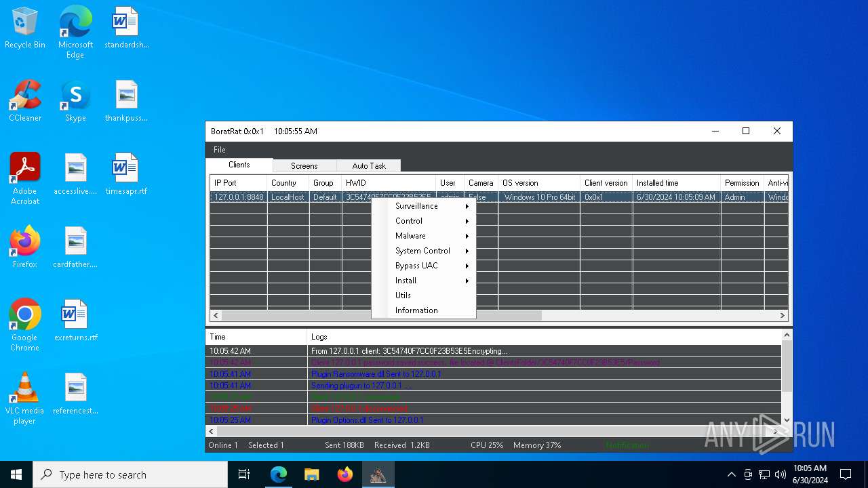Select the cardfather... image file
The height and width of the screenshot is (488, 868).
pyautogui.click(x=75, y=248)
